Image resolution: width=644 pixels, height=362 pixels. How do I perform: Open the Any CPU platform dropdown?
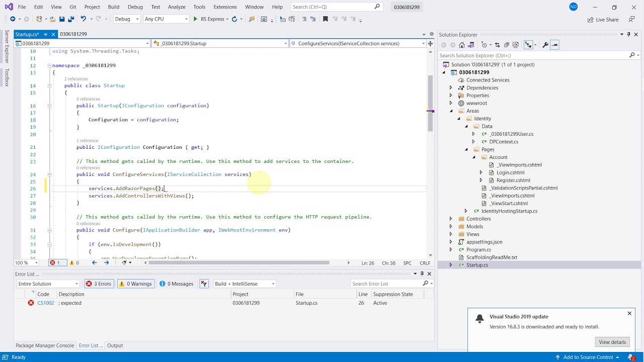(166, 19)
